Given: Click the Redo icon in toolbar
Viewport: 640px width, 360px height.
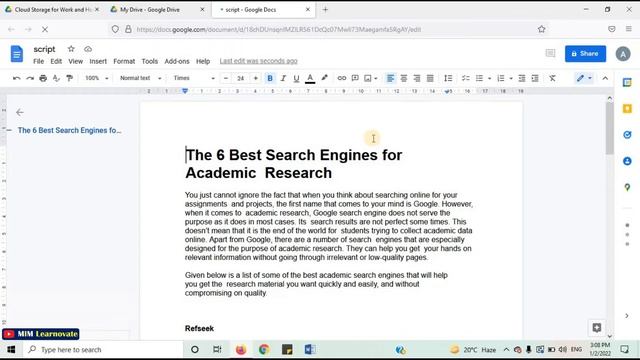Looking at the screenshot, I should (x=30, y=78).
